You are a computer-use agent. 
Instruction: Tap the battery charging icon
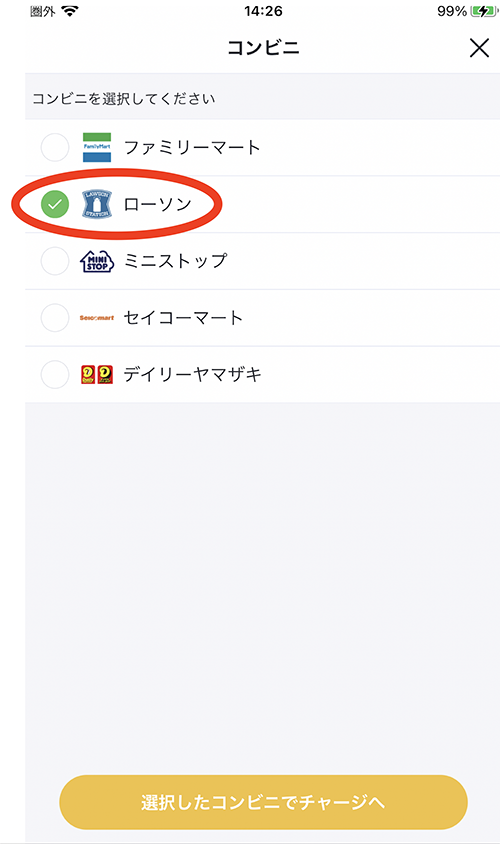(484, 11)
